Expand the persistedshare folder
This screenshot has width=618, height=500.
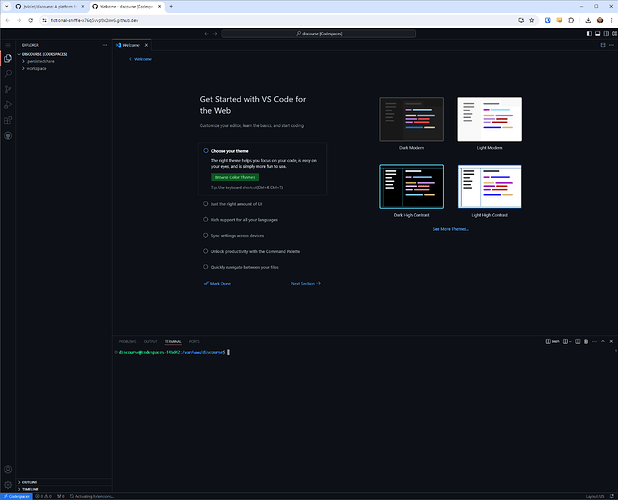pyautogui.click(x=64, y=61)
